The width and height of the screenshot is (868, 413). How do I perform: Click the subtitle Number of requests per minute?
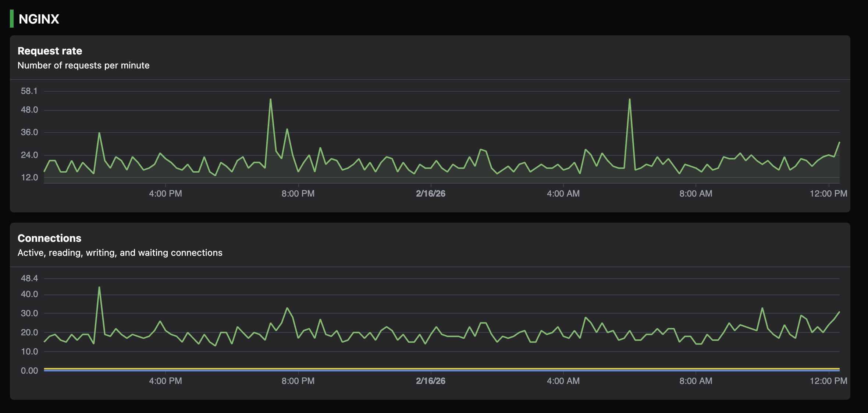pyautogui.click(x=83, y=65)
